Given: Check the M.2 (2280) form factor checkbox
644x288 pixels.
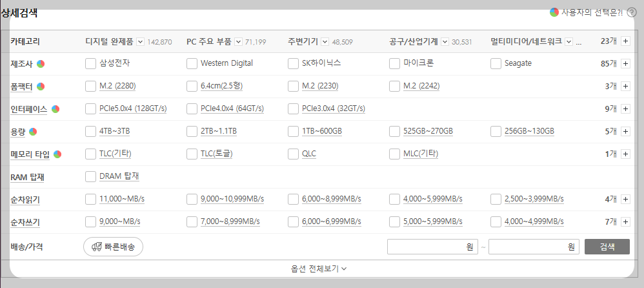Looking at the screenshot, I should tap(90, 87).
